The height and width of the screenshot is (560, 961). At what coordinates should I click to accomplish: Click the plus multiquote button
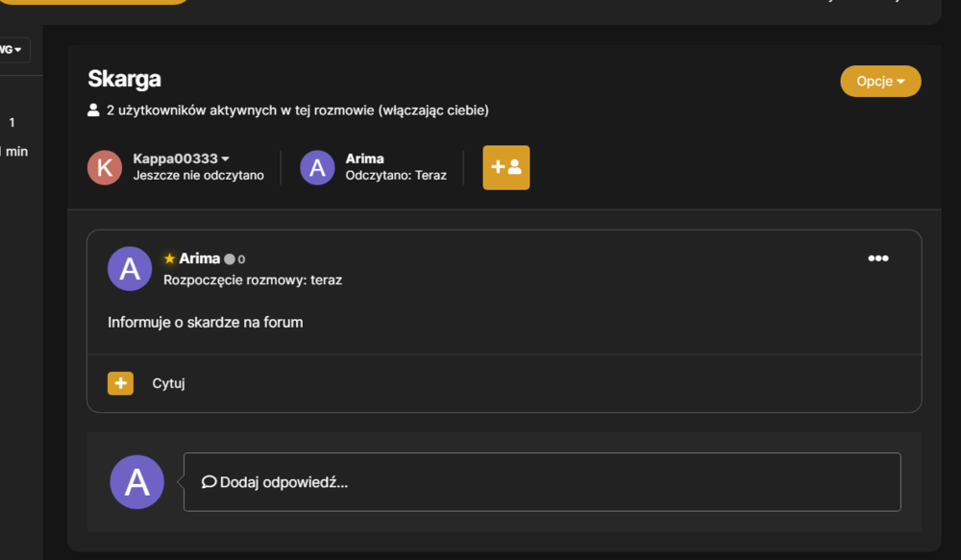click(x=121, y=383)
